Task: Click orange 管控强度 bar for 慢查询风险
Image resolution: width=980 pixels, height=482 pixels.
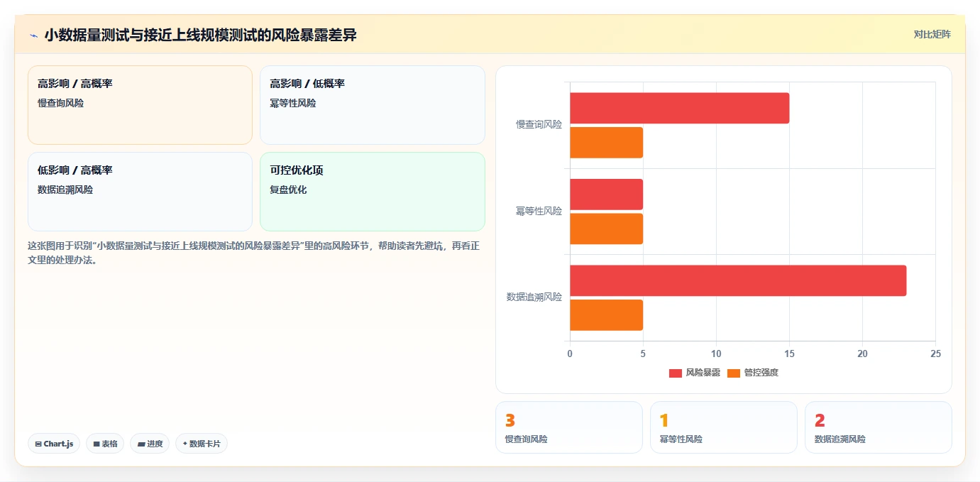Action: [606, 143]
